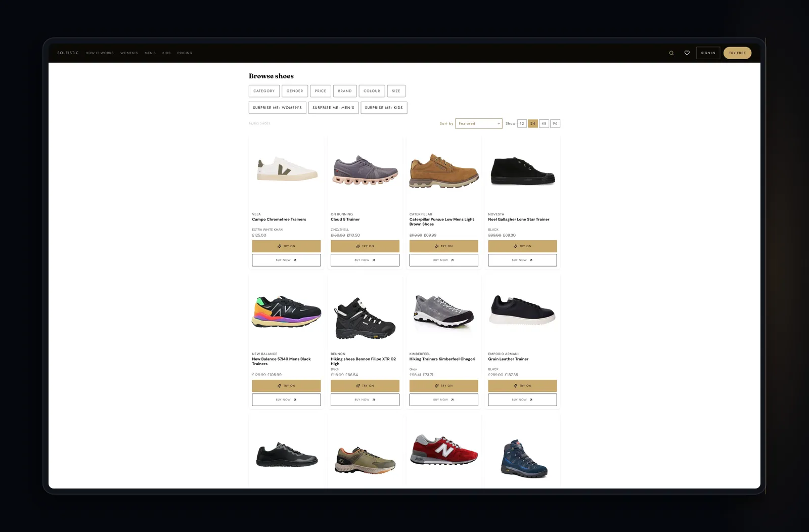Image resolution: width=809 pixels, height=532 pixels.
Task: Open the Novesta black trainer image
Action: click(x=523, y=171)
